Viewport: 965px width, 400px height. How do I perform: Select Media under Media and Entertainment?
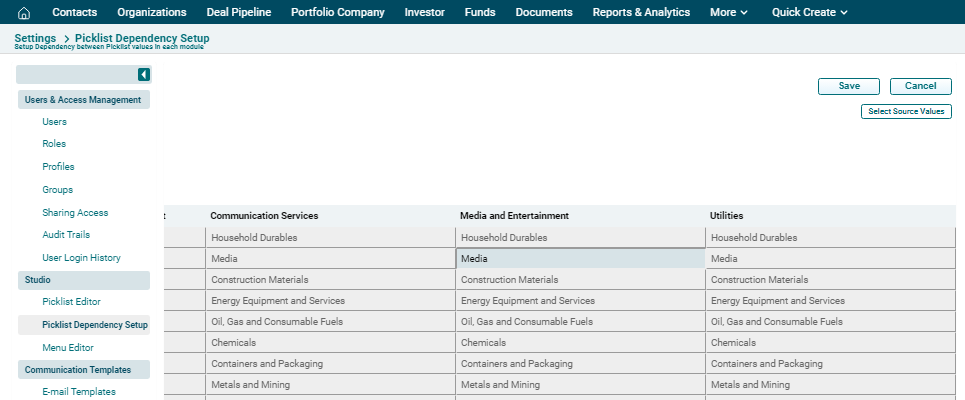[580, 259]
